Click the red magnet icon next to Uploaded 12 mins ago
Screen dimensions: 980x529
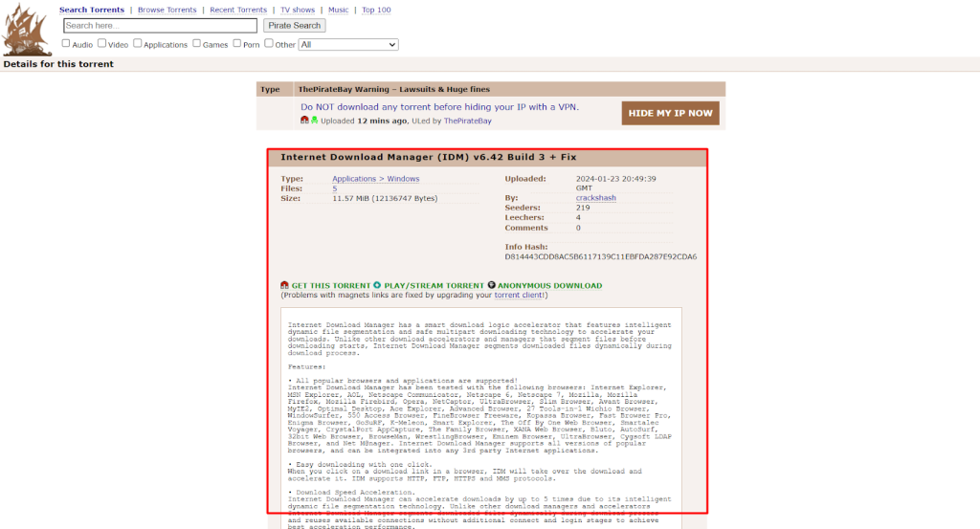coord(304,120)
